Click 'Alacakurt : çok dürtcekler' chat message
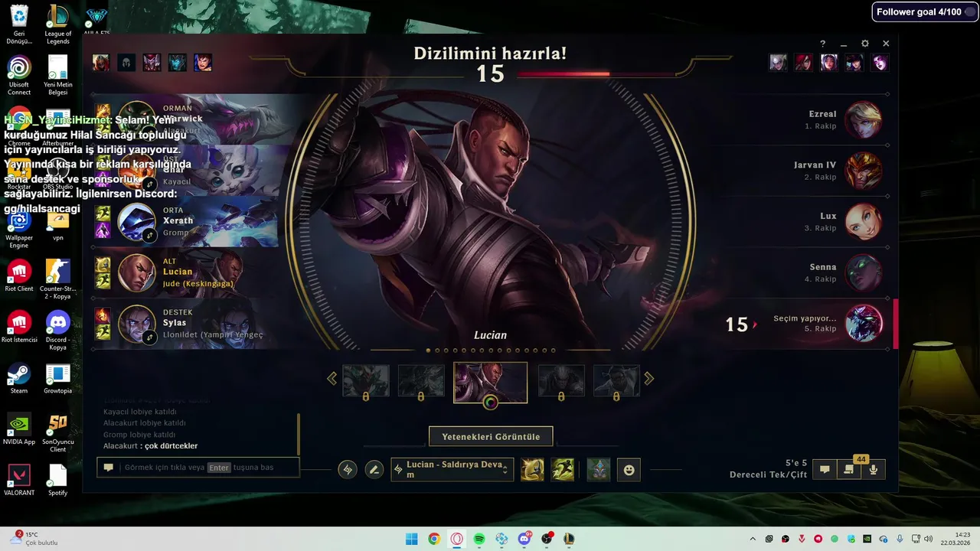The image size is (980, 551). [x=151, y=446]
